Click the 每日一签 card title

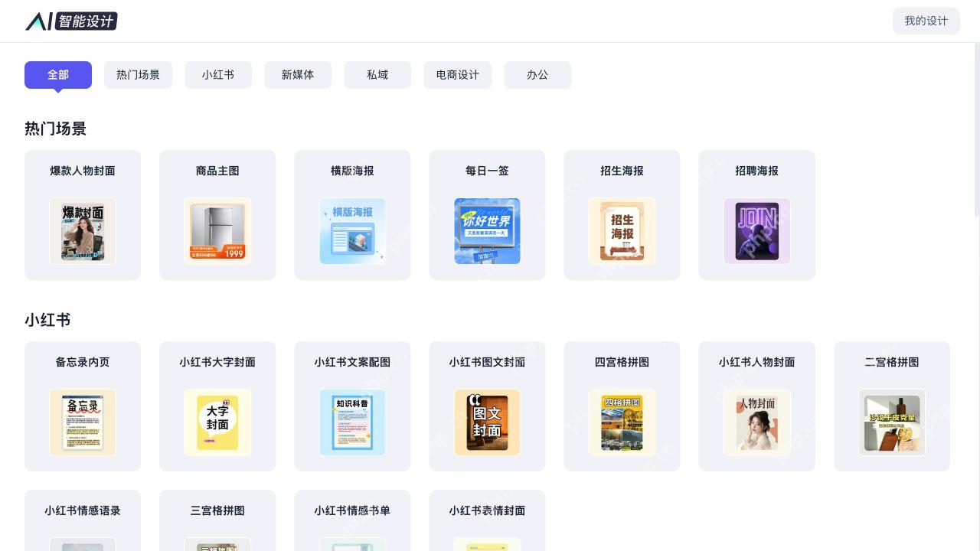click(x=487, y=171)
